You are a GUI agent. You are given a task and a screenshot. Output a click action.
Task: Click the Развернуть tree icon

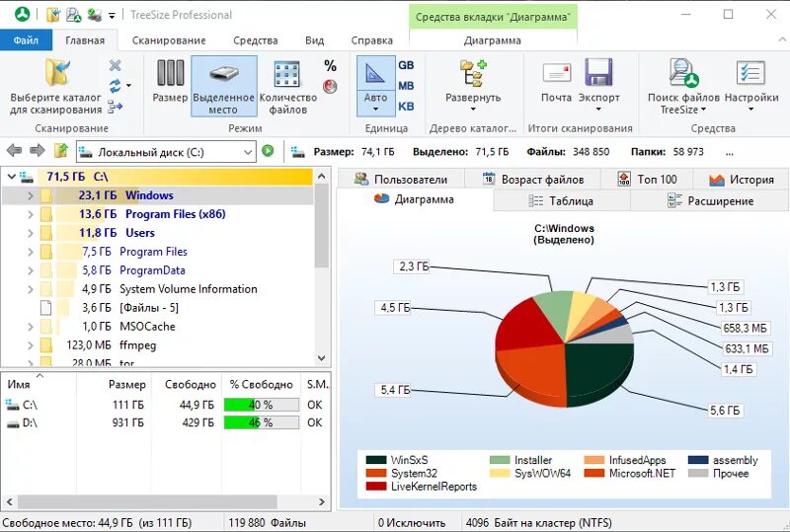(473, 74)
